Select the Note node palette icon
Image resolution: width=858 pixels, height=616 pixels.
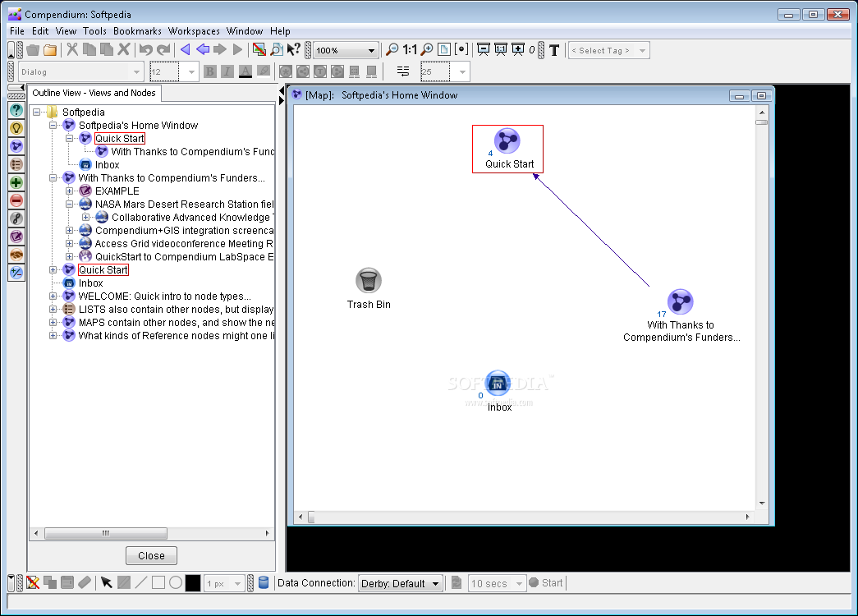(16, 237)
